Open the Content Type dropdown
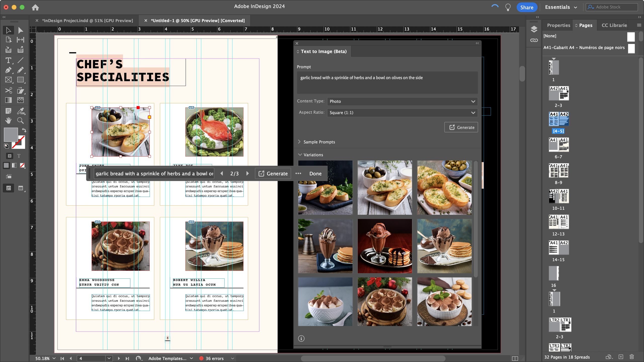644x362 pixels. click(x=402, y=101)
